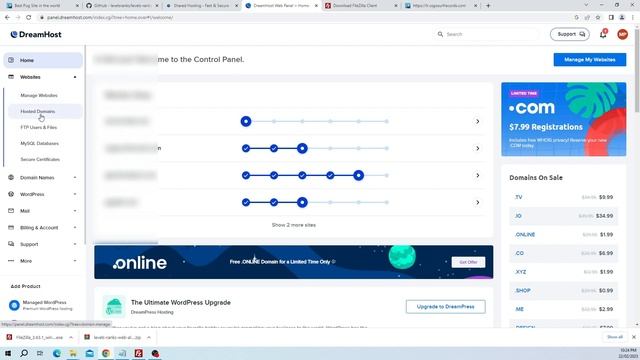Click the Managed WordPress product icon

tap(14, 305)
